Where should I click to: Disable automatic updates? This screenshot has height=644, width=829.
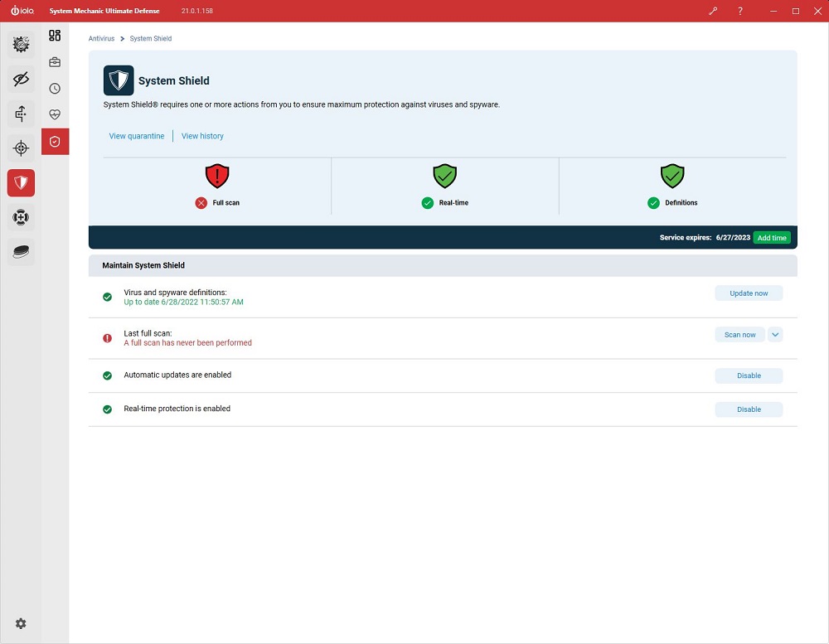tap(749, 375)
